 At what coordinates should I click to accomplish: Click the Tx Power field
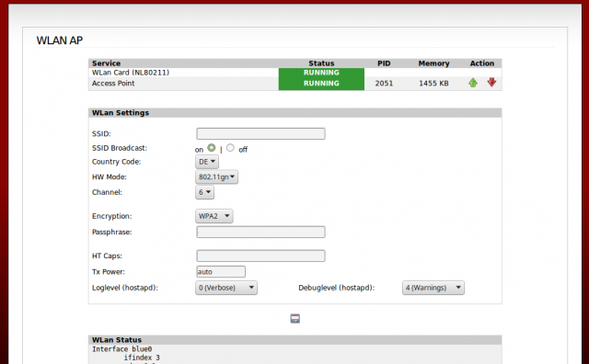pyautogui.click(x=221, y=272)
